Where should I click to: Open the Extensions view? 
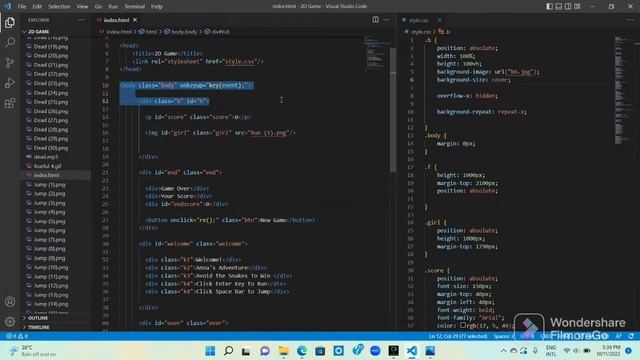[10, 103]
